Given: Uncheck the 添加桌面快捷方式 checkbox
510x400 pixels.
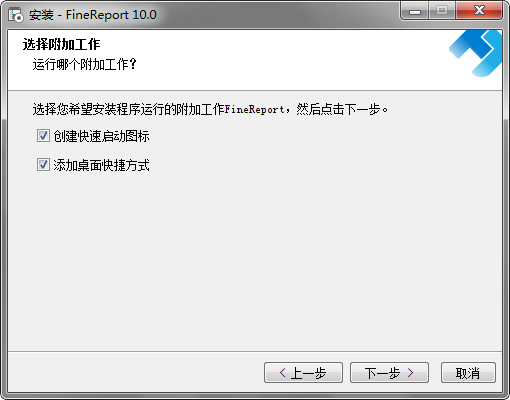Looking at the screenshot, I should pos(43,165).
